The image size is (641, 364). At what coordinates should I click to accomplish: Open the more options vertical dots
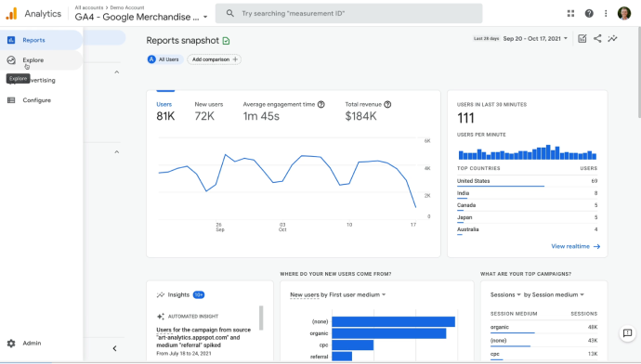(x=606, y=14)
